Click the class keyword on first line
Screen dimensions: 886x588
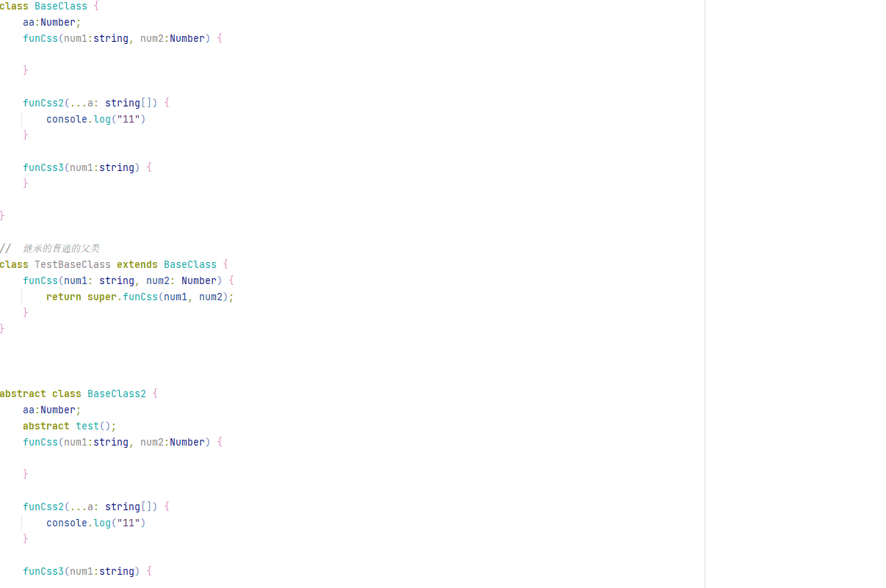pos(14,6)
